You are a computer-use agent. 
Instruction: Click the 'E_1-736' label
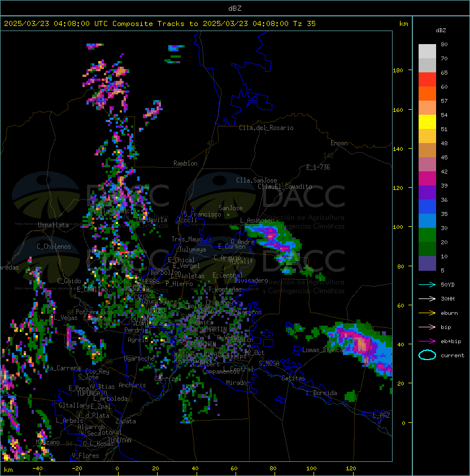click(x=318, y=167)
